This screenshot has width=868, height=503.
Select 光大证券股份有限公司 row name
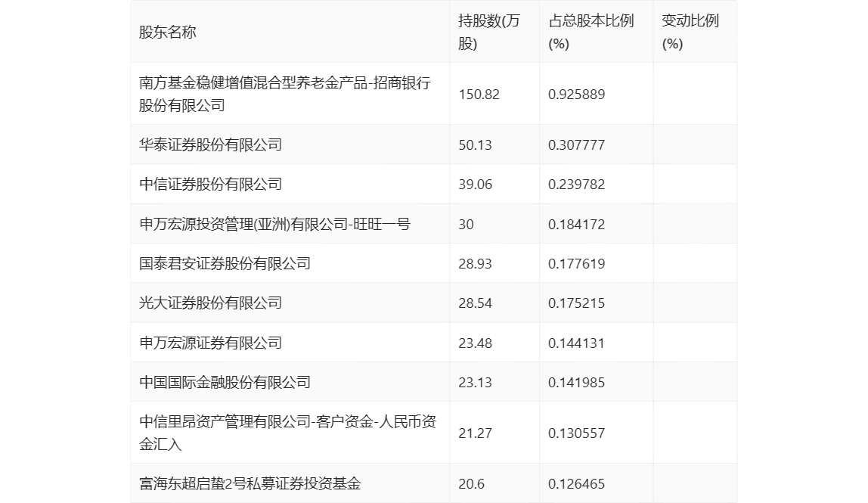tap(210, 303)
